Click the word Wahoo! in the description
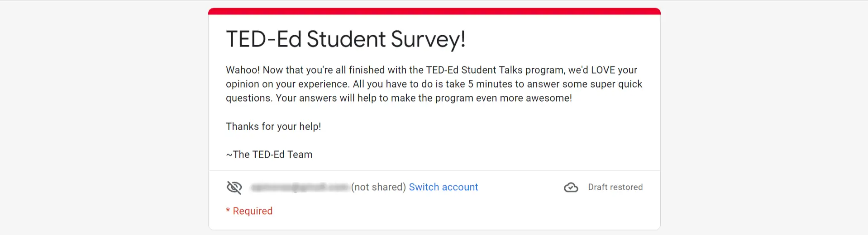Screen dimensions: 868x235 (x=243, y=70)
